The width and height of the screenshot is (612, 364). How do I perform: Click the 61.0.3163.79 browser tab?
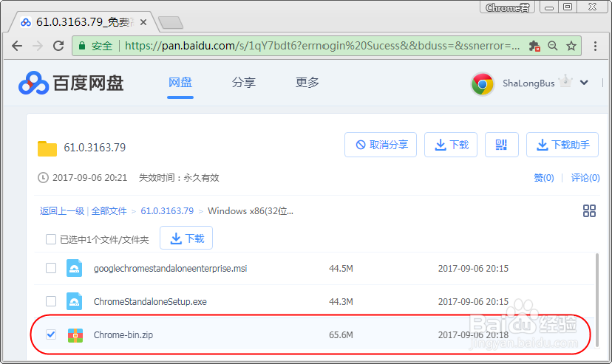click(x=83, y=22)
